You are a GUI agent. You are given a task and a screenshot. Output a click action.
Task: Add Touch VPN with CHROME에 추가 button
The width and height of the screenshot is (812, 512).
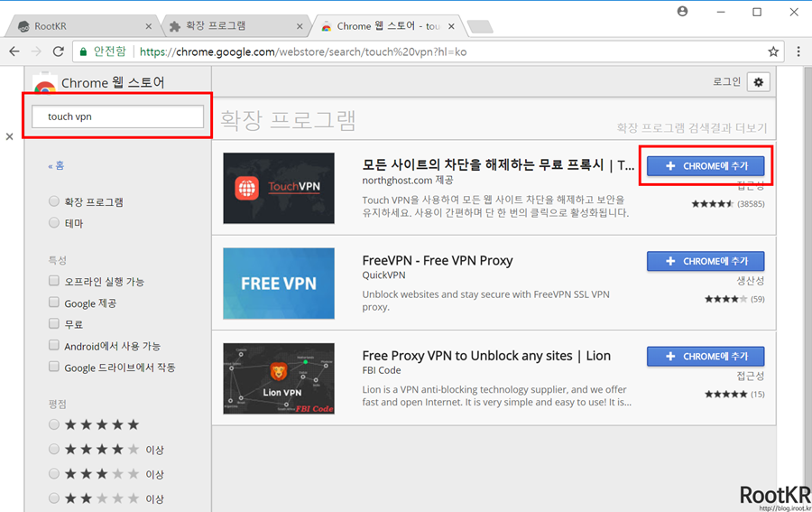coord(706,166)
